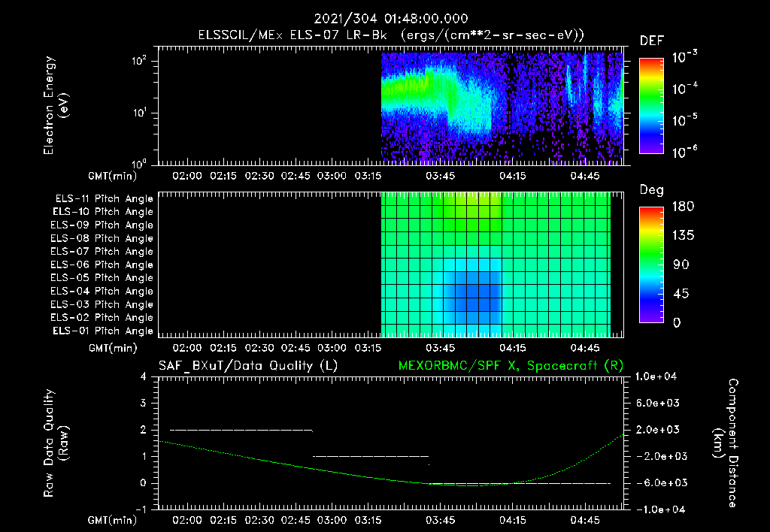Click the 10^-3 label on DEF color bar
Viewport: 770px width, 532px height.
[684, 56]
